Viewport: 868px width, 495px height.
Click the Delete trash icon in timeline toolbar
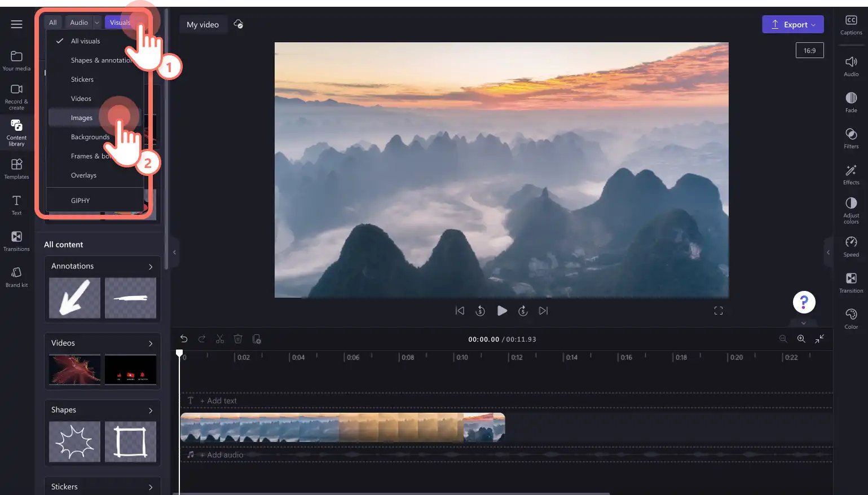pos(238,339)
